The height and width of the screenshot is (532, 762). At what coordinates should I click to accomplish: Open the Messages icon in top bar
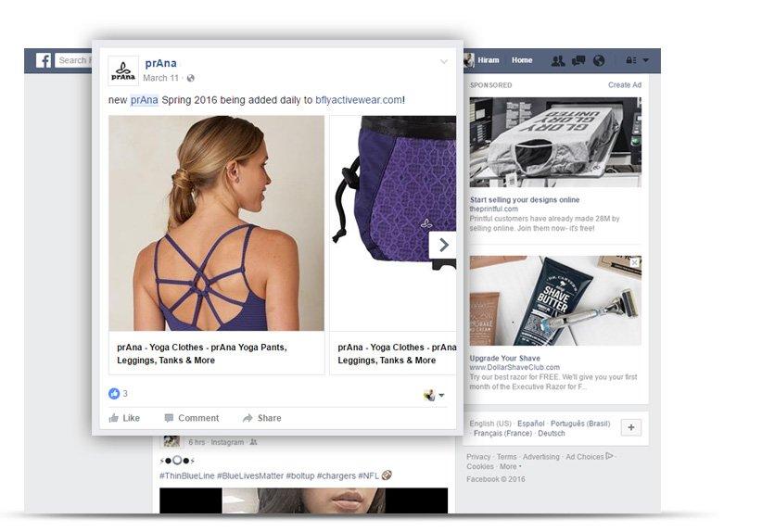578,60
